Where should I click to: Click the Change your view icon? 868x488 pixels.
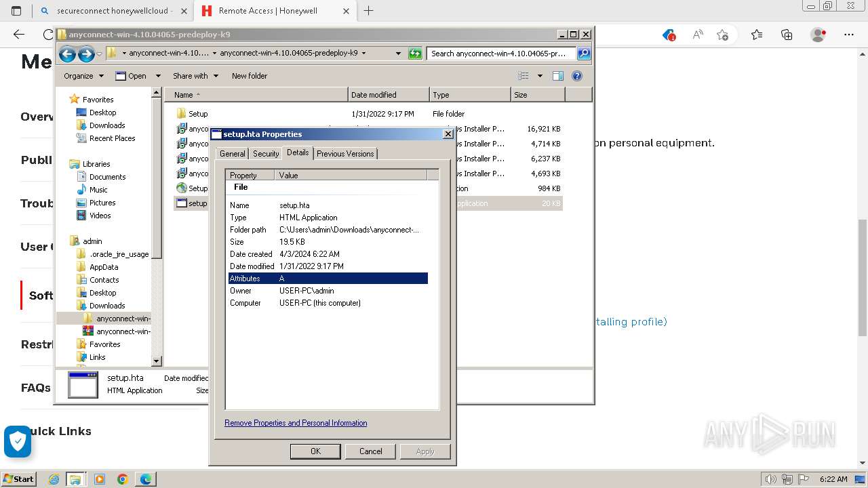(x=524, y=76)
